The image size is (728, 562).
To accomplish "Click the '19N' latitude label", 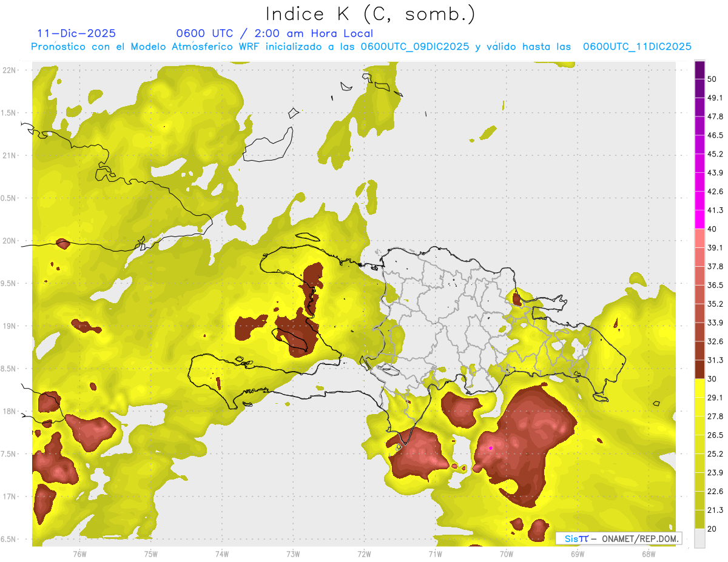I will 9,326.
